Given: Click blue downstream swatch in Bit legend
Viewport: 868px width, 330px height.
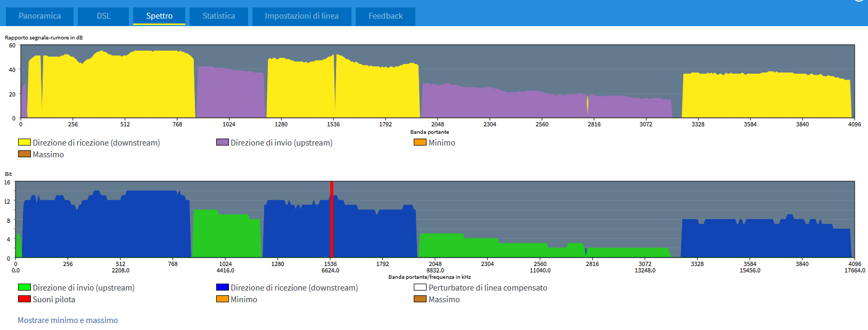Looking at the screenshot, I should pyautogui.click(x=223, y=287).
